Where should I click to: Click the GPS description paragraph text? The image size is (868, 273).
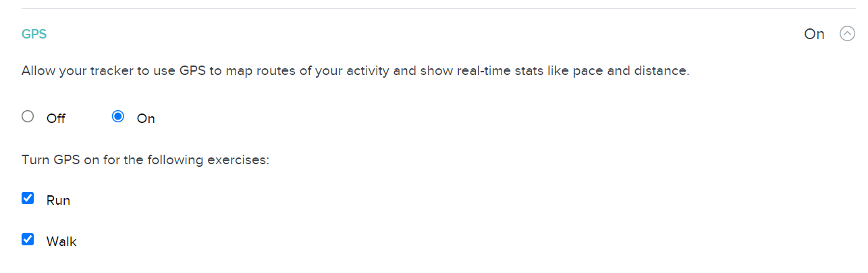click(355, 71)
